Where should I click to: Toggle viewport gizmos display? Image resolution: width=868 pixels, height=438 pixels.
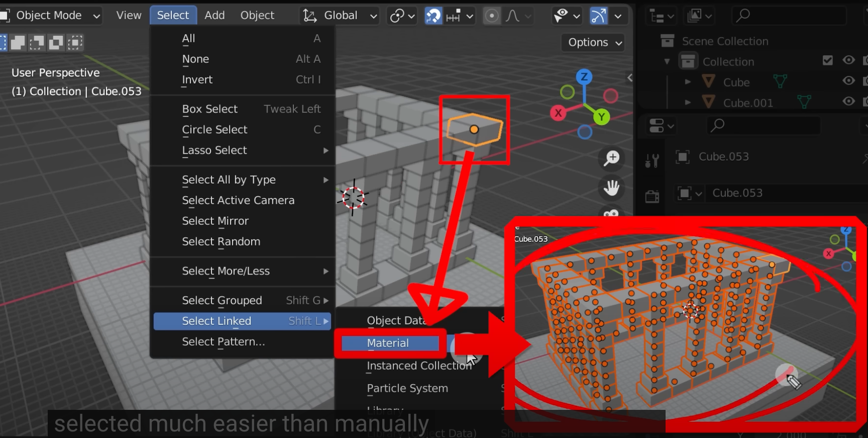click(x=598, y=16)
